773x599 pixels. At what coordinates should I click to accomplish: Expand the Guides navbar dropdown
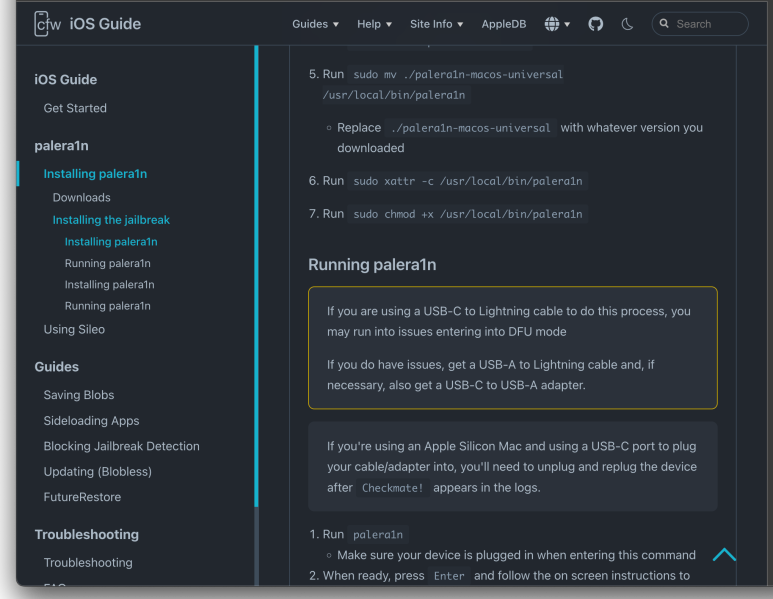tap(316, 24)
